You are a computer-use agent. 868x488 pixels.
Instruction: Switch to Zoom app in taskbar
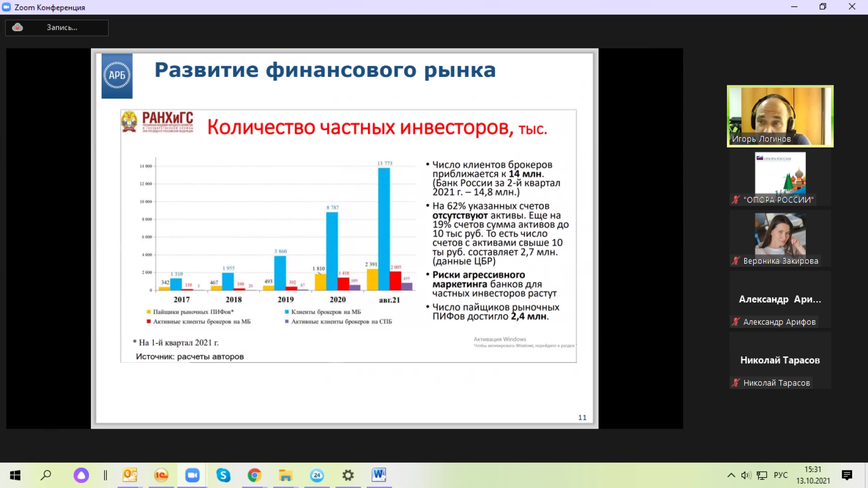coord(192,475)
